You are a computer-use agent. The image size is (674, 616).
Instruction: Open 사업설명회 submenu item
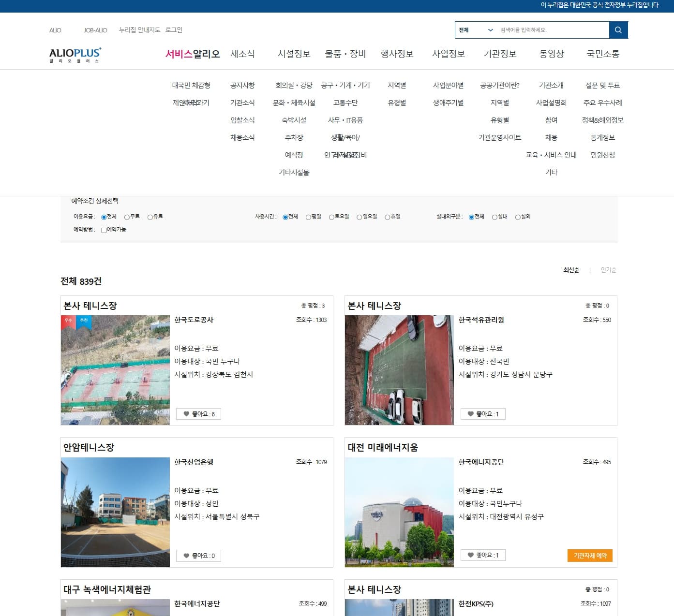(x=551, y=103)
